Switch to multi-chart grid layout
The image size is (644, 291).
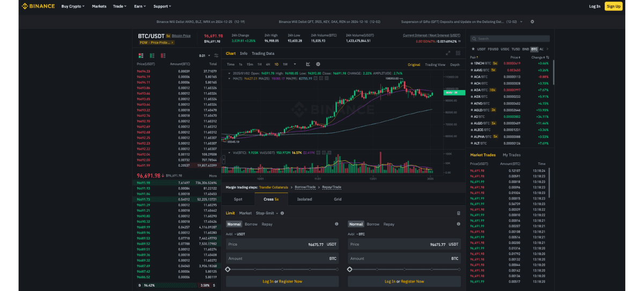pyautogui.click(x=458, y=53)
